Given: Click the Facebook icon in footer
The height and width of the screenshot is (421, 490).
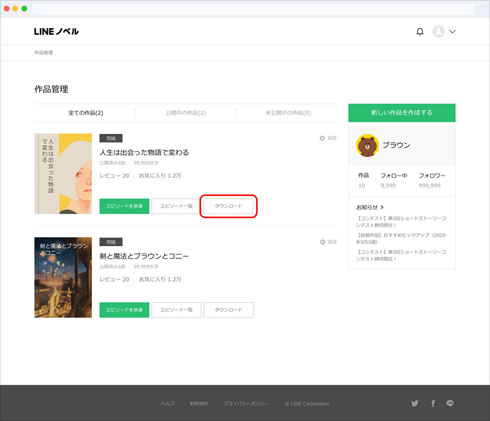Looking at the screenshot, I should (433, 404).
